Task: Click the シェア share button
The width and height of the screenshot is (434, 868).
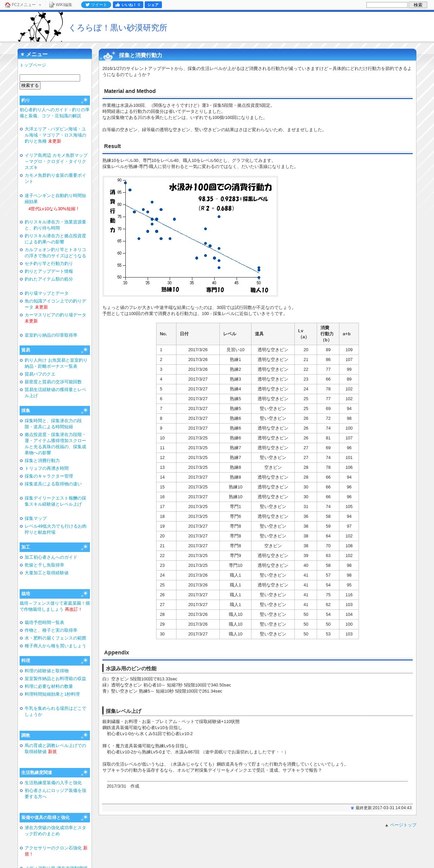Action: point(153,5)
